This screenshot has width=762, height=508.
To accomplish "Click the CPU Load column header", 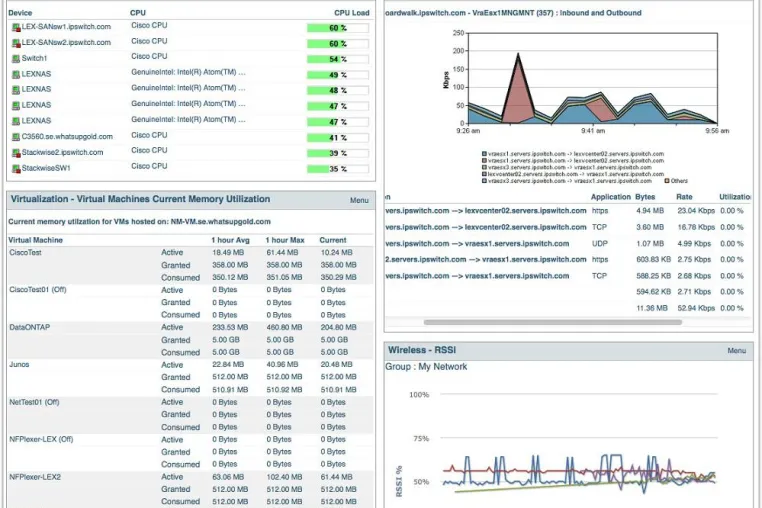I will point(351,13).
